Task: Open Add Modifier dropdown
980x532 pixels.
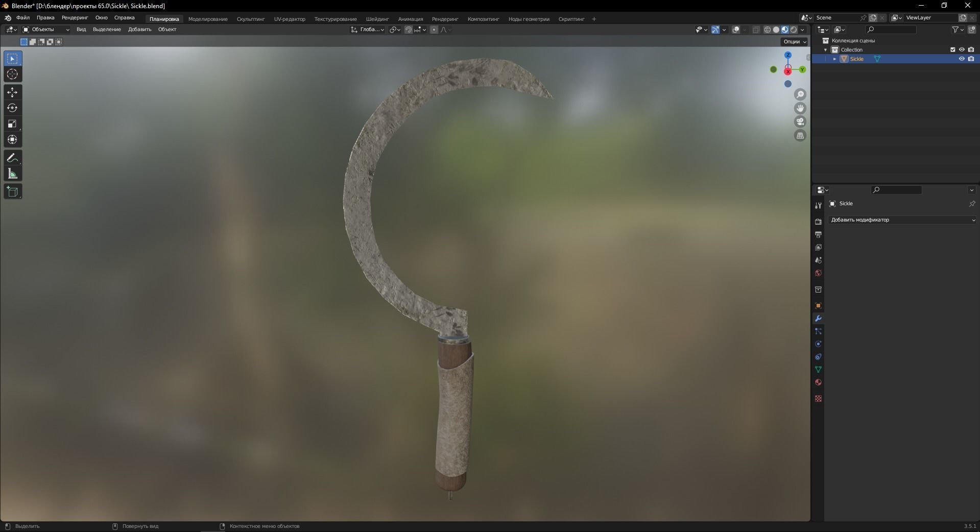Action: point(902,220)
